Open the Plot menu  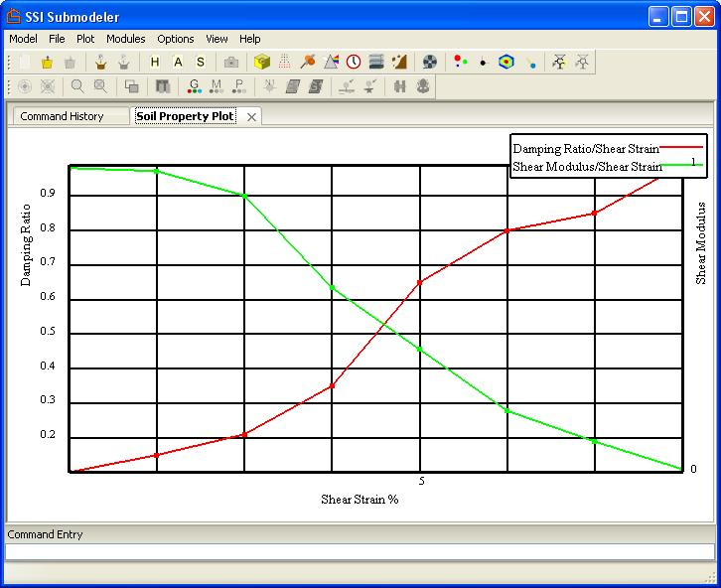tap(85, 39)
